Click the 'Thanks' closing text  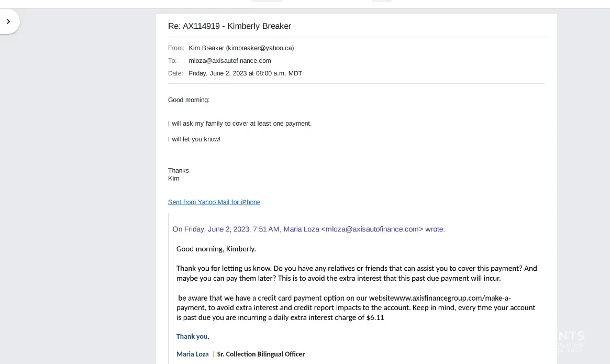[x=179, y=171]
